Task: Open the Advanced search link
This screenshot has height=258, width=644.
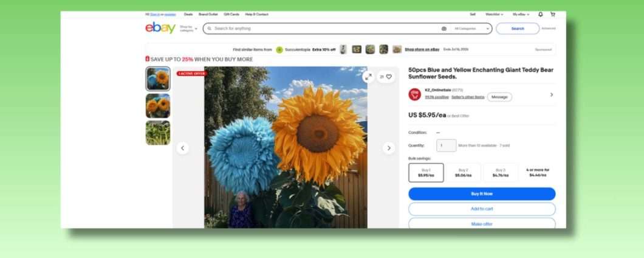Action: pyautogui.click(x=548, y=29)
